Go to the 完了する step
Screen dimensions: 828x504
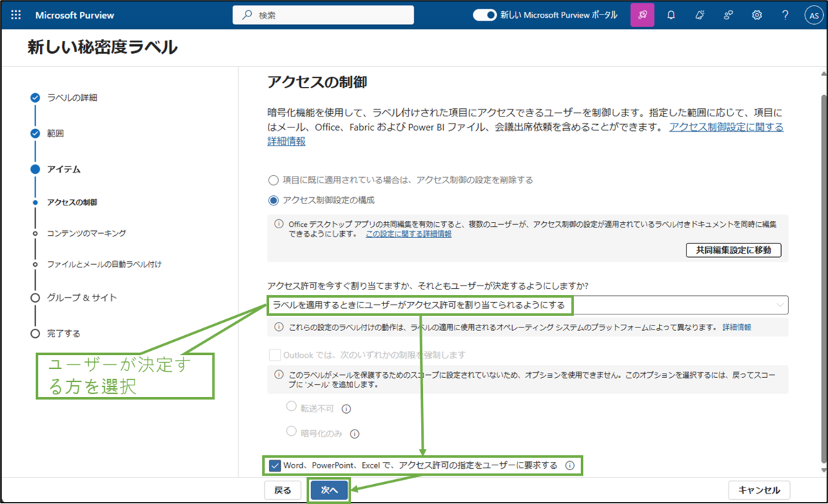(x=63, y=334)
